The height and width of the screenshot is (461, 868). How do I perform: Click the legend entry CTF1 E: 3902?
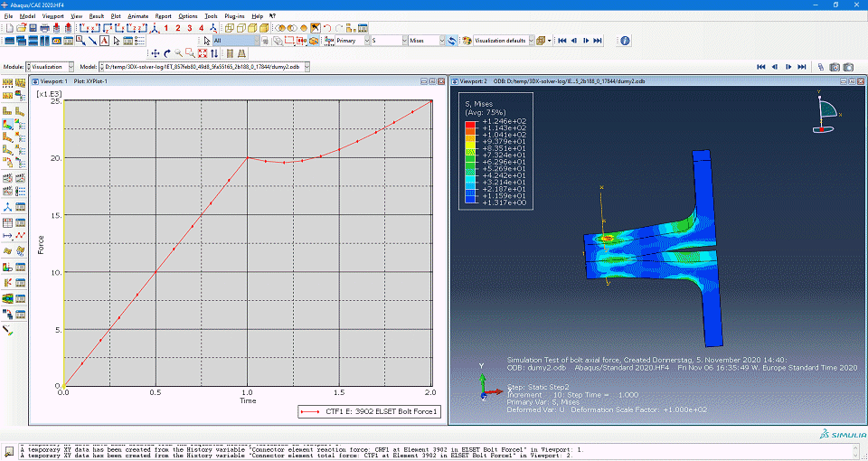click(369, 412)
